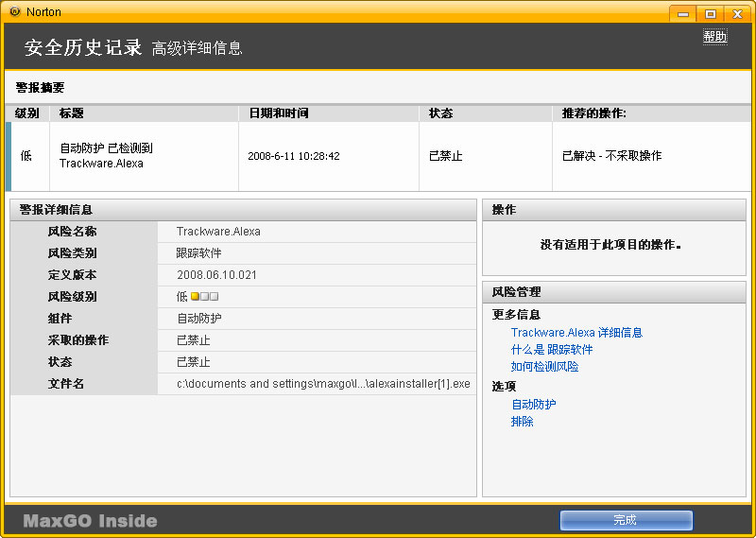Click the 采取的操作 value 已禁止

193,340
